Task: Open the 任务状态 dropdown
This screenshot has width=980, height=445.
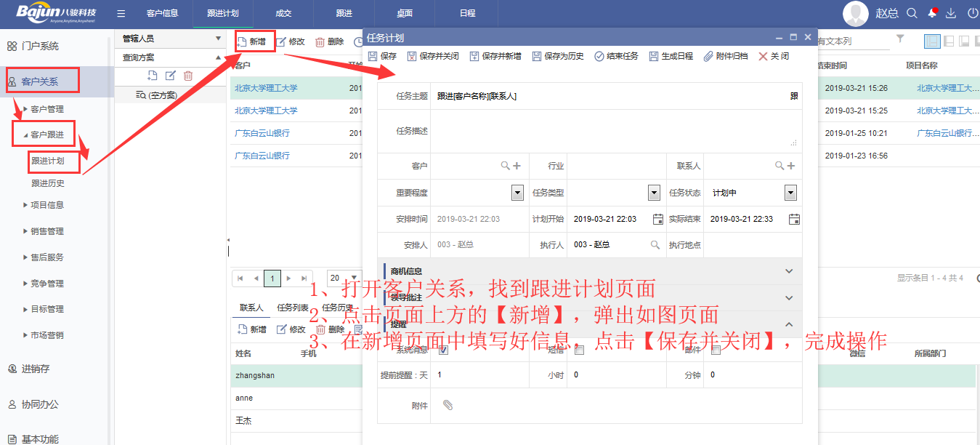Action: [x=790, y=193]
